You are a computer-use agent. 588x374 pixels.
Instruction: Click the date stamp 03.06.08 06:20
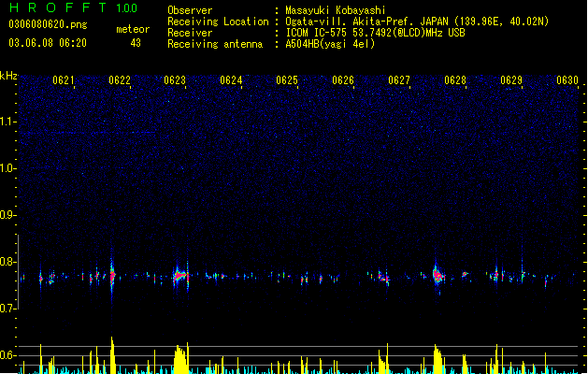pos(48,43)
